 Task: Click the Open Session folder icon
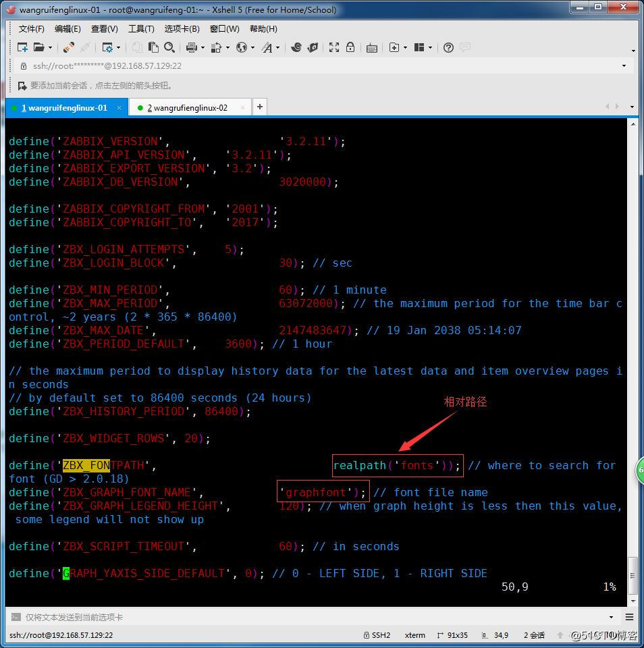pos(38,47)
